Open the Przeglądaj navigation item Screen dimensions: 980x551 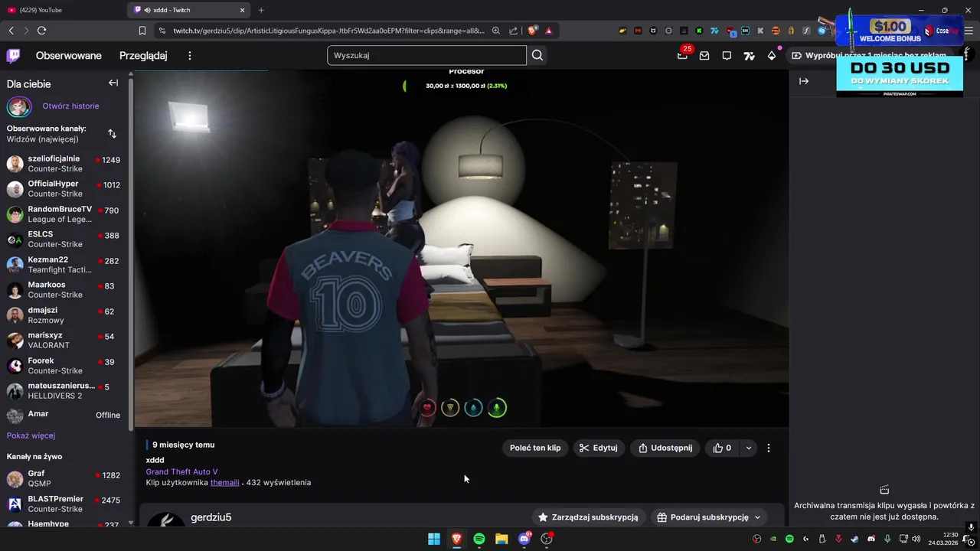point(143,56)
